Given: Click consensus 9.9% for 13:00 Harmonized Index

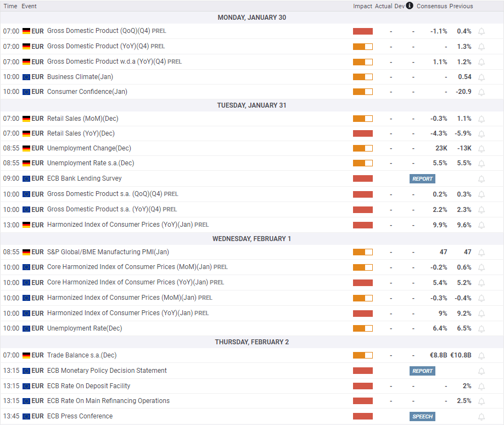Looking at the screenshot, I should click(x=440, y=225).
